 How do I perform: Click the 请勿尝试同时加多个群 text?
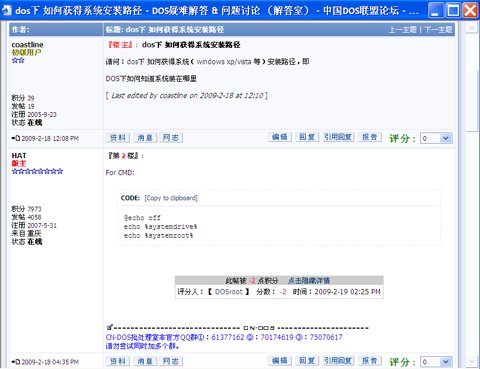click(142, 346)
